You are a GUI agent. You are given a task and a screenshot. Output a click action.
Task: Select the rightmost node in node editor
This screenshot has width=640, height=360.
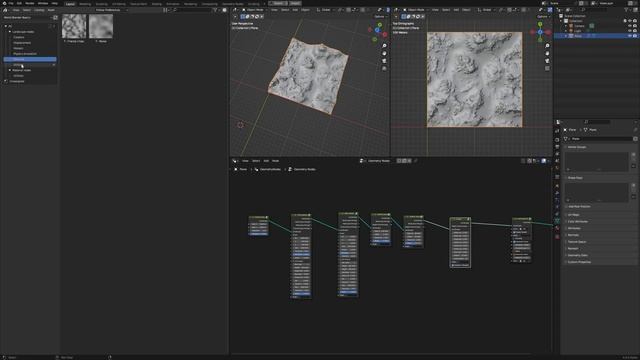522,241
